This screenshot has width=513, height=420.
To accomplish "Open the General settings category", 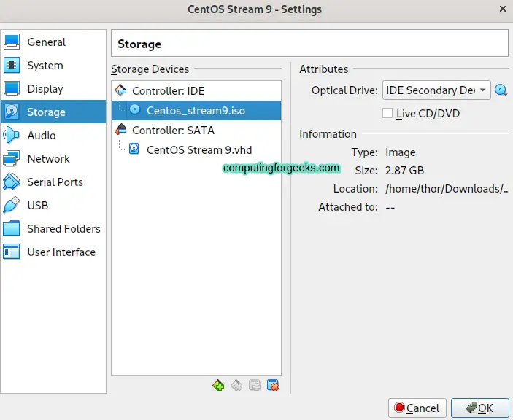I will click(53, 42).
